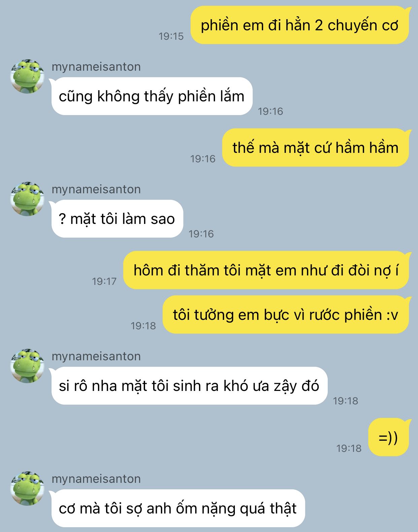Image resolution: width=418 pixels, height=532 pixels.
Task: Select the "thế mà mặt cứ hầm hầm" bubble
Action: coord(315,148)
